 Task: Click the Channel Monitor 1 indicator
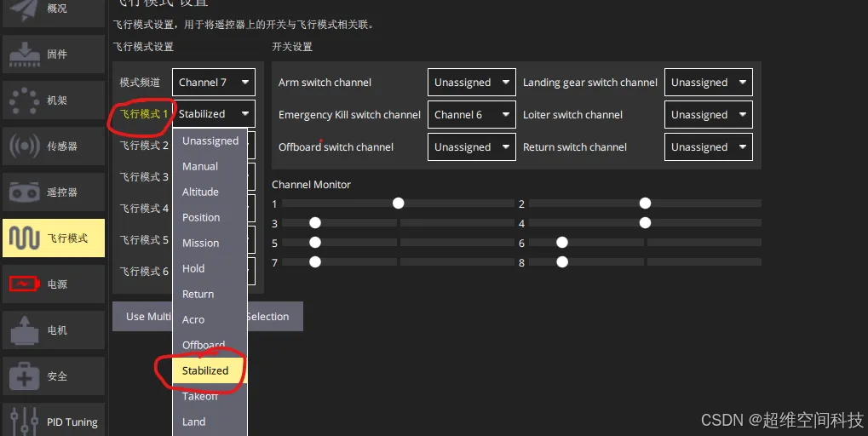tap(398, 203)
